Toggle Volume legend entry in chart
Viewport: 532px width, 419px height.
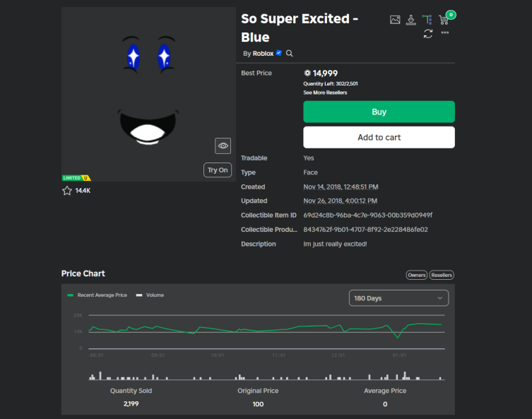click(150, 295)
